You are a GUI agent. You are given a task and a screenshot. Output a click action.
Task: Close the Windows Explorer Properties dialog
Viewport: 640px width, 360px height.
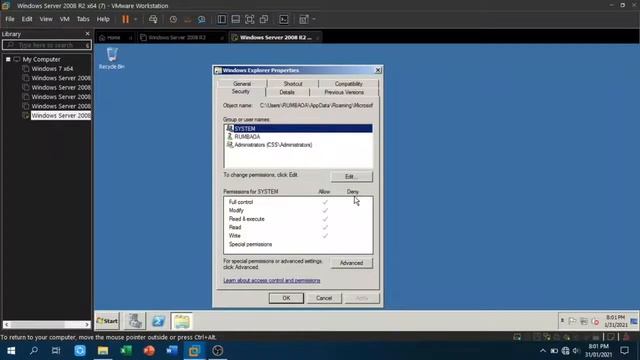coord(378,70)
